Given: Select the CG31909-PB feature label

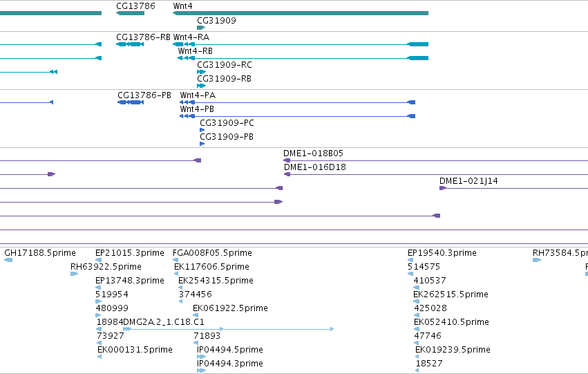Looking at the screenshot, I should (227, 137).
